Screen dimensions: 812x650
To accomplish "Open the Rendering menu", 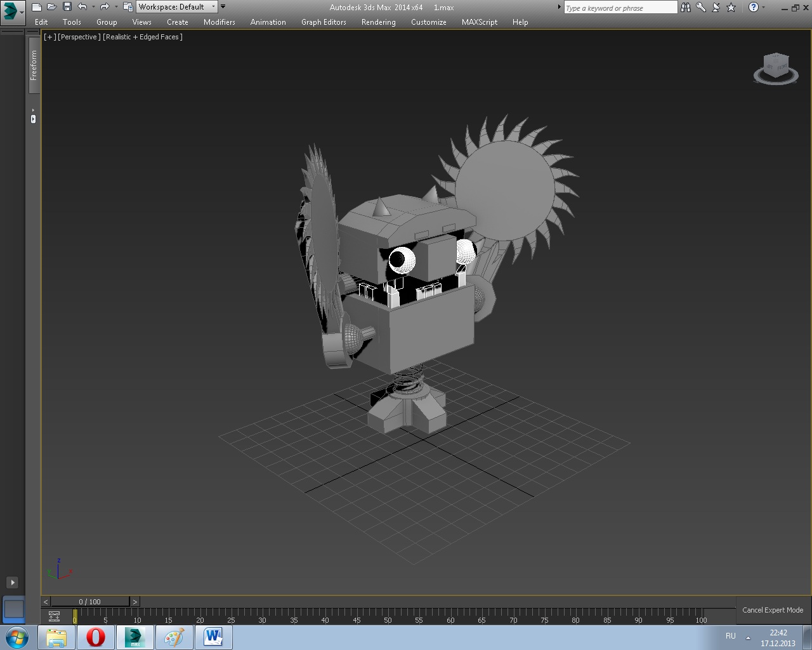I will tap(379, 22).
